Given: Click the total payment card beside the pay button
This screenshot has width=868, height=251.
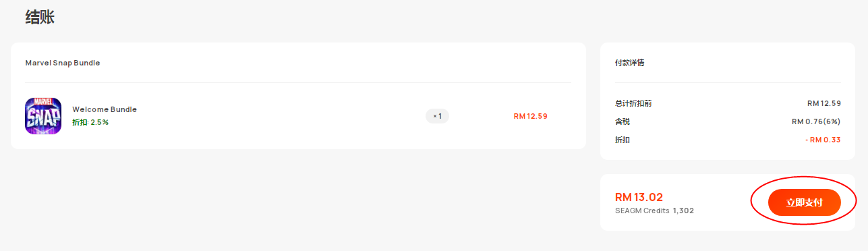Looking at the screenshot, I should (674, 202).
